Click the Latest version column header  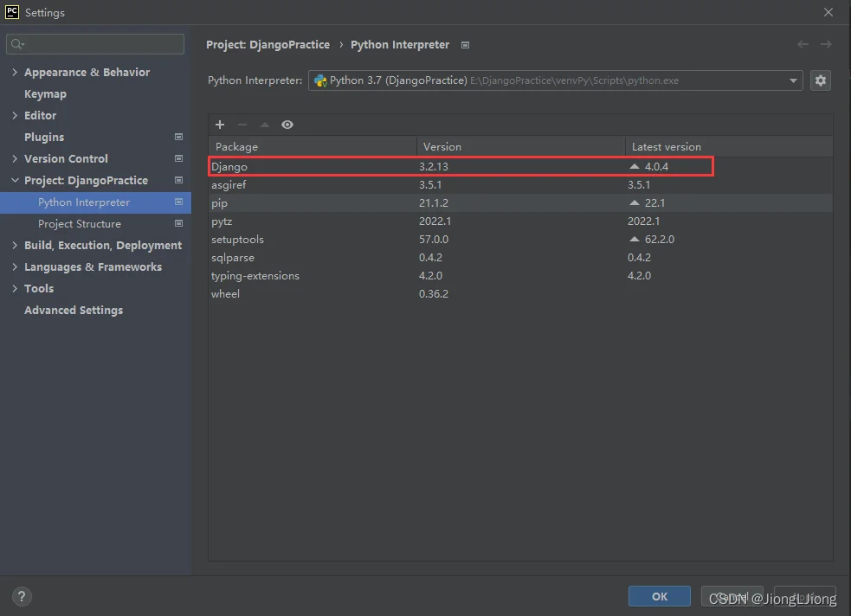(729, 147)
